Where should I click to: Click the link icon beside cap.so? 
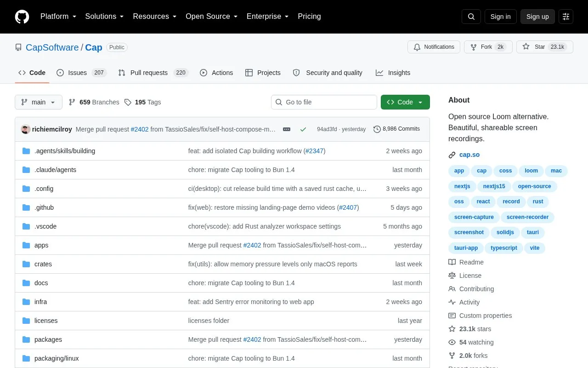point(452,155)
